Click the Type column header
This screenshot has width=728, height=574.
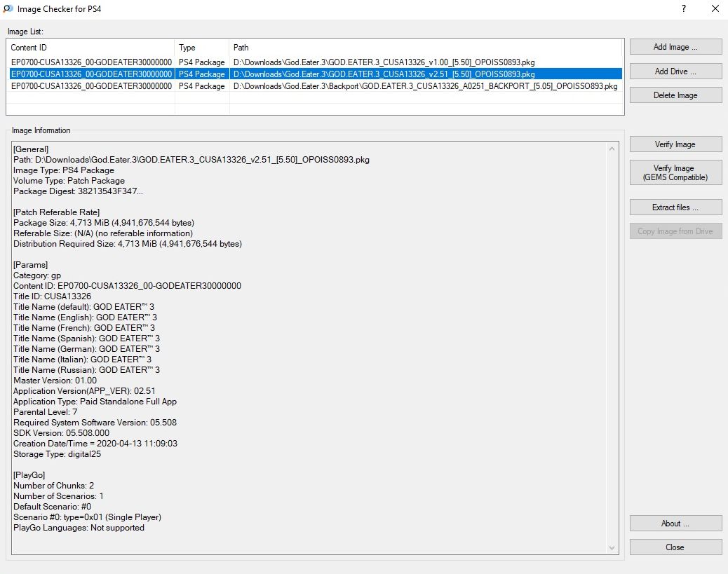point(202,48)
